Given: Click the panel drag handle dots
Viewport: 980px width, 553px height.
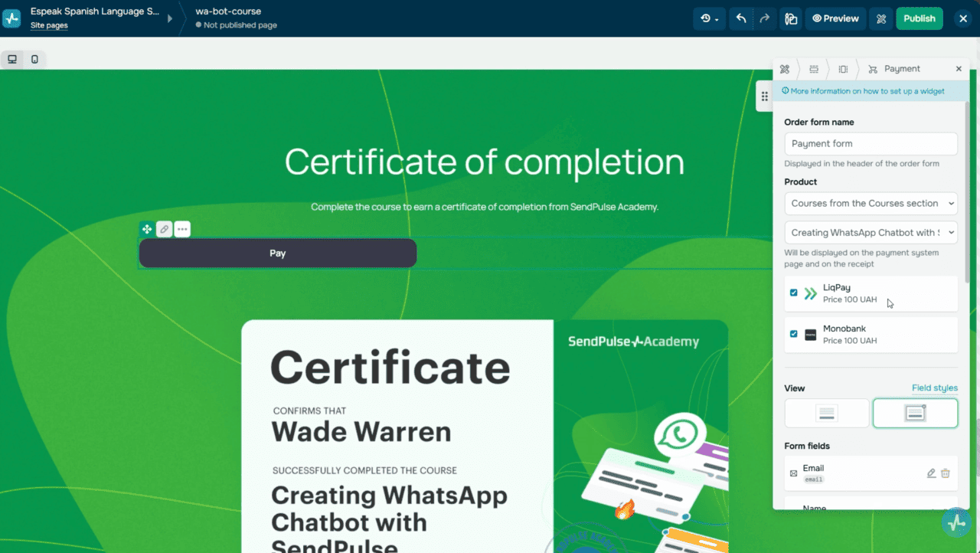Looking at the screenshot, I should [x=764, y=97].
